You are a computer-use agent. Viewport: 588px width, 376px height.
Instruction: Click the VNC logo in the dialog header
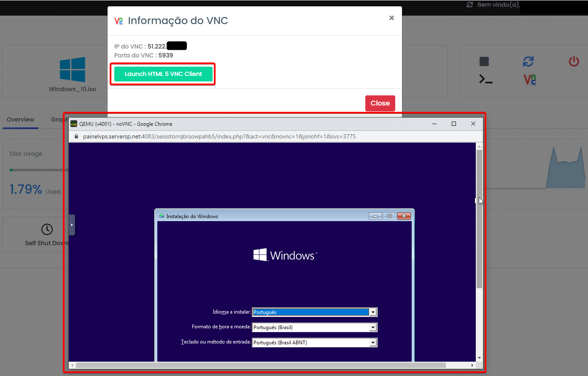point(119,21)
